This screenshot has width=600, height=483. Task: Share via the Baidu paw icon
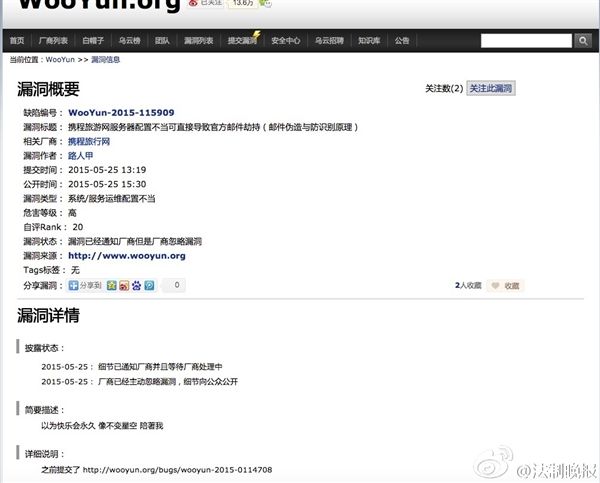click(137, 285)
